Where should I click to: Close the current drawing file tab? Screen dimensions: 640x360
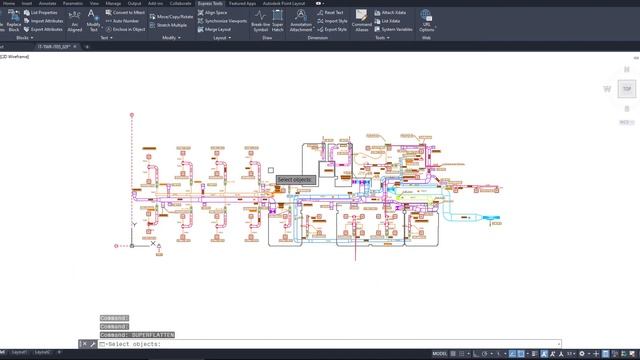pos(75,47)
